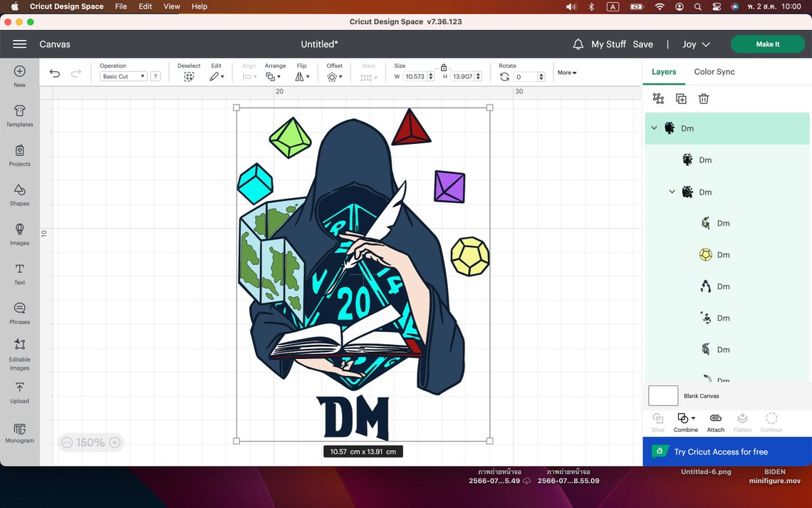Select the Slice tool
Viewport: 812px width, 508px height.
(x=657, y=421)
